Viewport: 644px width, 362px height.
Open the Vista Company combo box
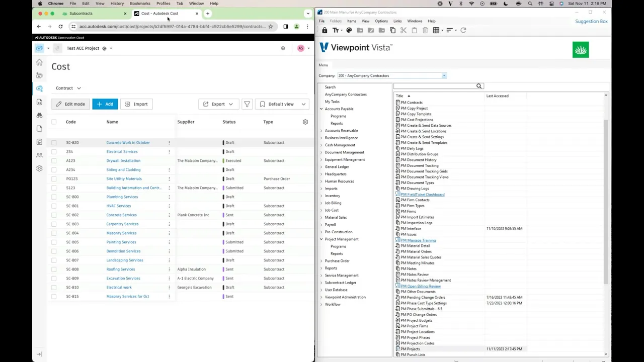point(392,75)
